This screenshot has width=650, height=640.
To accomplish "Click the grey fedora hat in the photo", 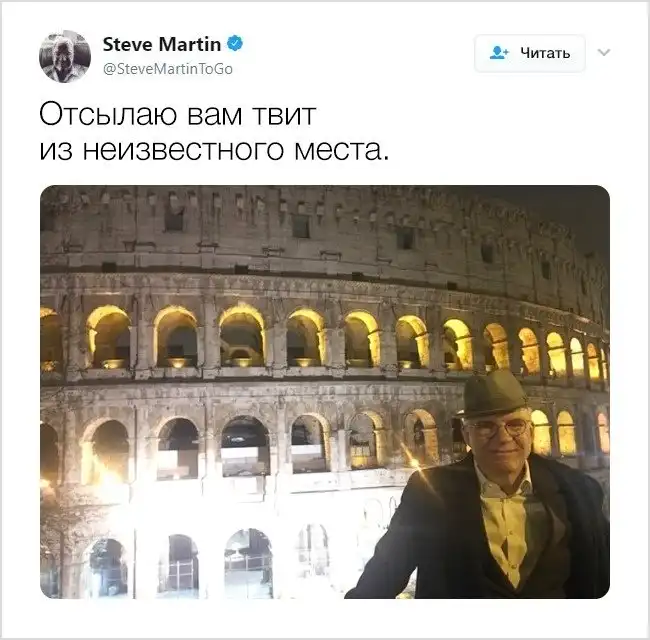I will click(x=492, y=394).
